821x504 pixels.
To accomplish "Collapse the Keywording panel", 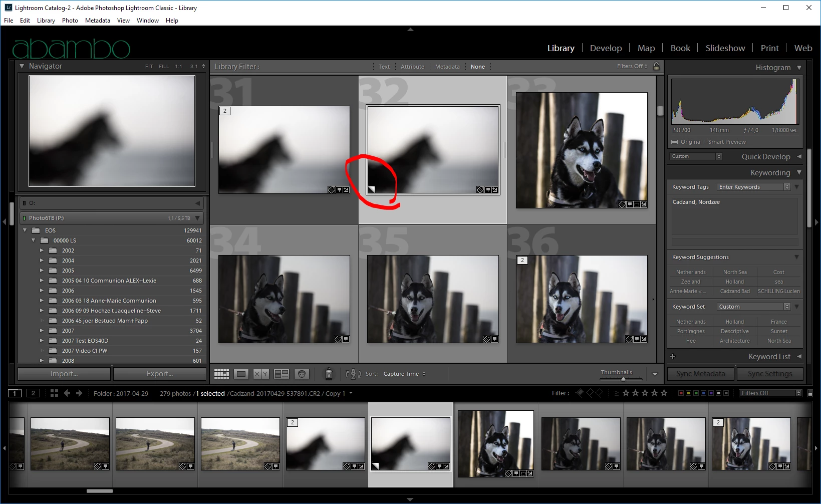I will pos(799,173).
